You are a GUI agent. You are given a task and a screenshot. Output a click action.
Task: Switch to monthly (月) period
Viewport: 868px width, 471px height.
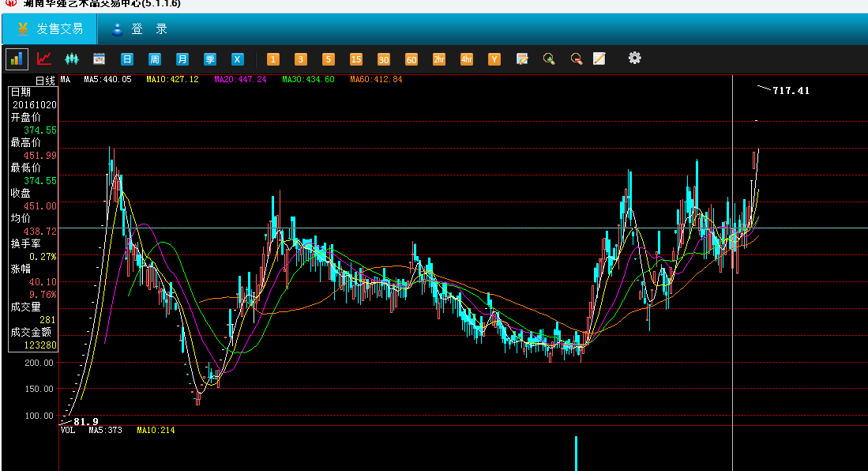(x=182, y=59)
